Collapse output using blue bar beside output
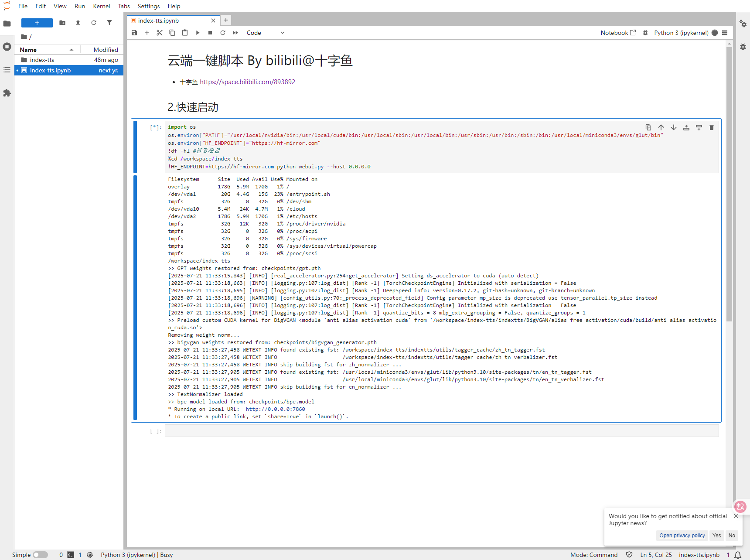Viewport: 750px width, 560px height. click(135, 297)
